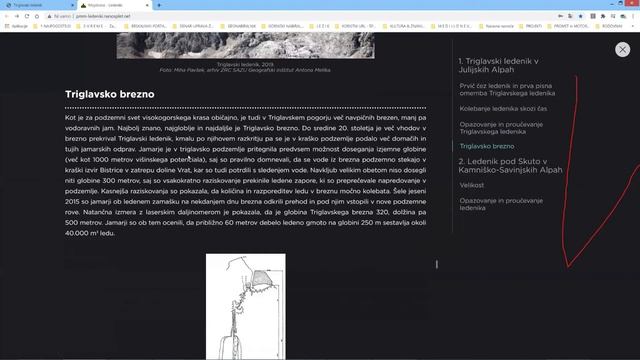Open the 'KORISTNI URL' bookmark folder
The width and height of the screenshot is (640, 360).
tap(355, 26)
